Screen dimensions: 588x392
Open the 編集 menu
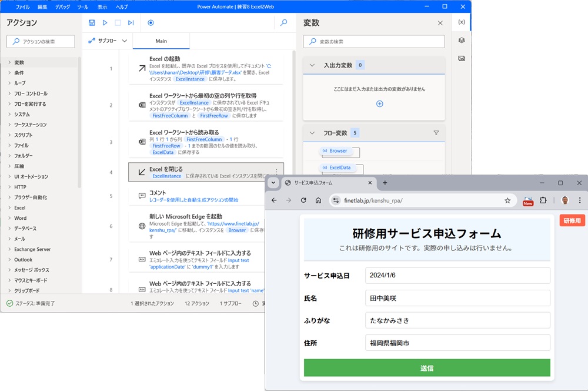(x=42, y=6)
